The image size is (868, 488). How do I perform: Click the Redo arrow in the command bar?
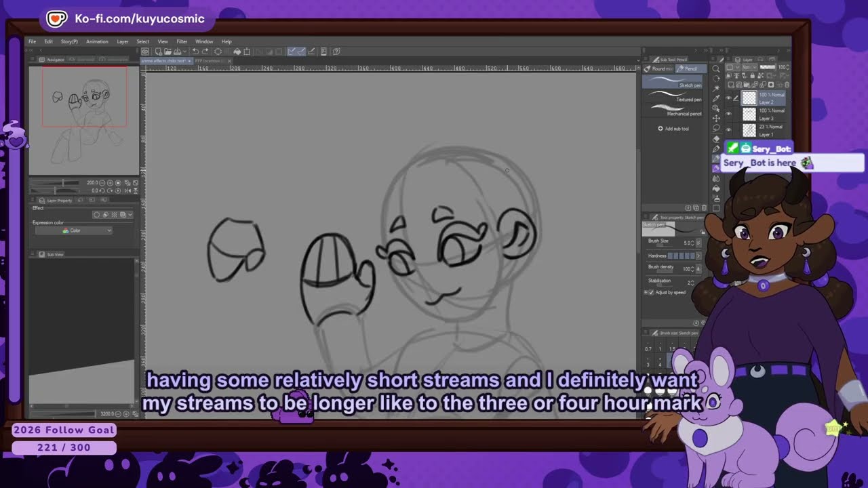coord(205,52)
